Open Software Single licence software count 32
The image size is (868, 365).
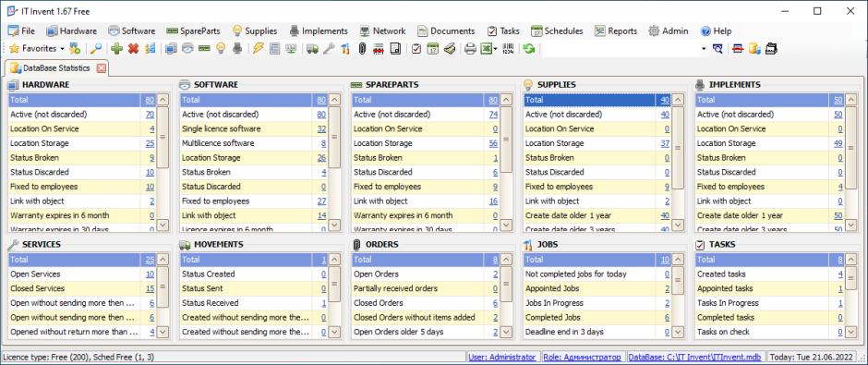pyautogui.click(x=321, y=129)
